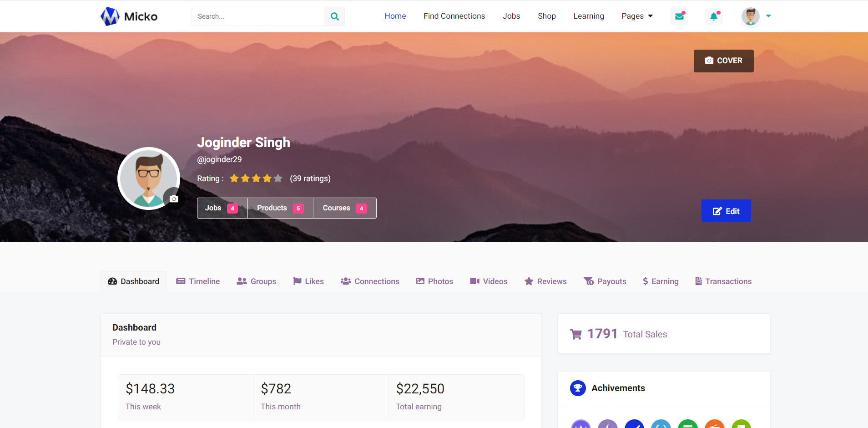Click the Micko logo

(x=129, y=16)
